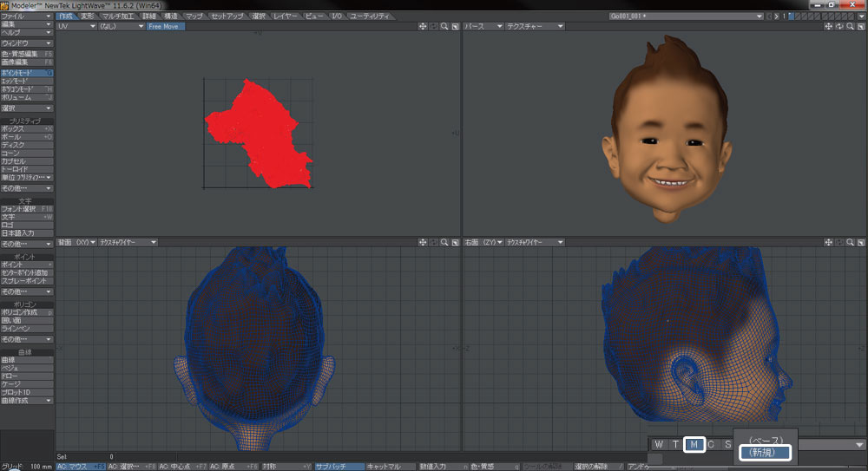This screenshot has height=471, width=868.
Task: Open the ファイル menu
Action: pos(27,16)
